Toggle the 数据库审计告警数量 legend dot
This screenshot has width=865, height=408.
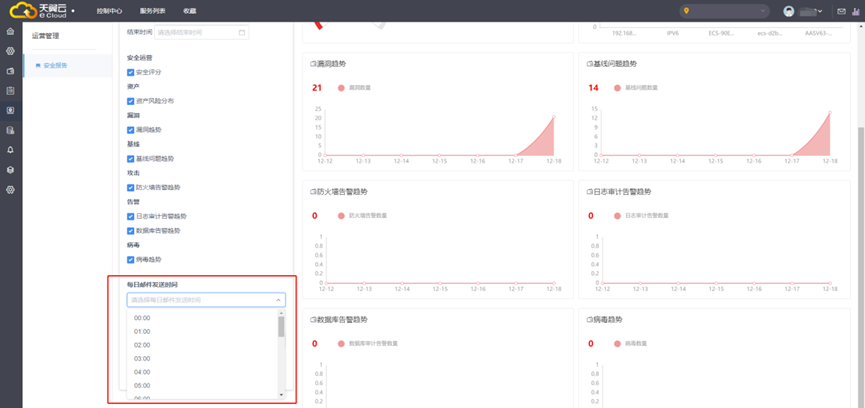click(x=341, y=343)
